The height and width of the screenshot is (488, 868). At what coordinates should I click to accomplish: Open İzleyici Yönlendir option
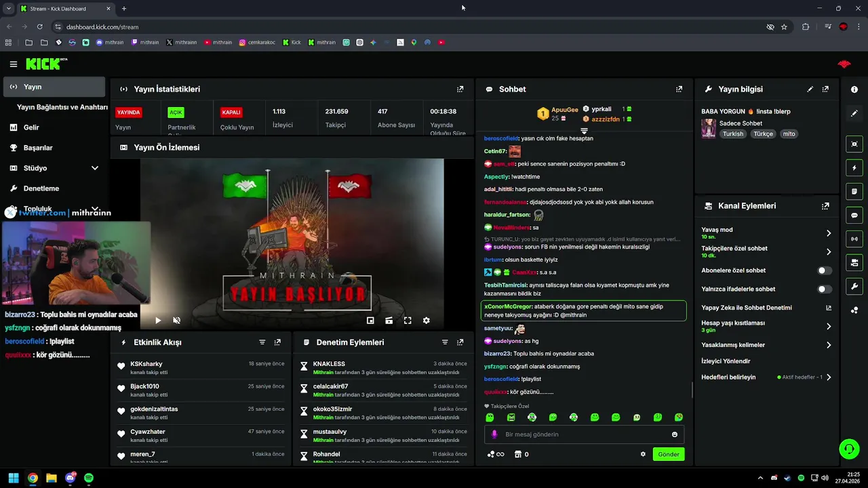pyautogui.click(x=726, y=361)
